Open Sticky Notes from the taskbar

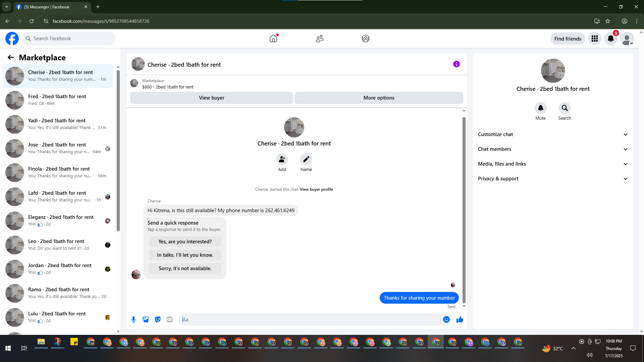74,342
